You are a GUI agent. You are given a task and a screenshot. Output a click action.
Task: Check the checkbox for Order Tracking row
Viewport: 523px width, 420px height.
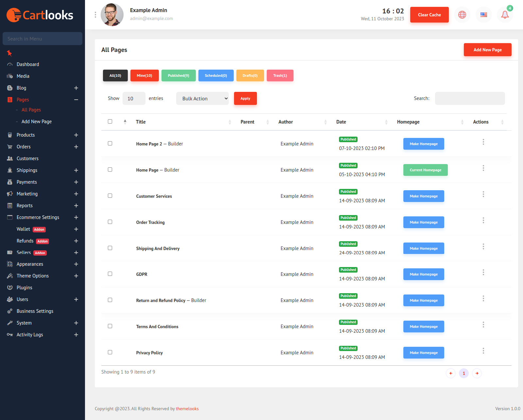[x=110, y=222]
